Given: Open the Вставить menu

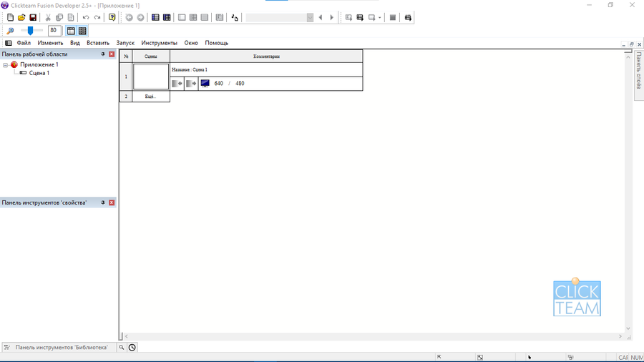Looking at the screenshot, I should tap(98, 43).
